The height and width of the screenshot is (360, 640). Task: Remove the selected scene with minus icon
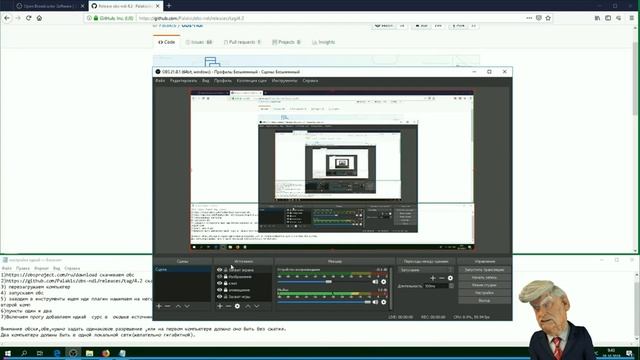tap(168, 306)
